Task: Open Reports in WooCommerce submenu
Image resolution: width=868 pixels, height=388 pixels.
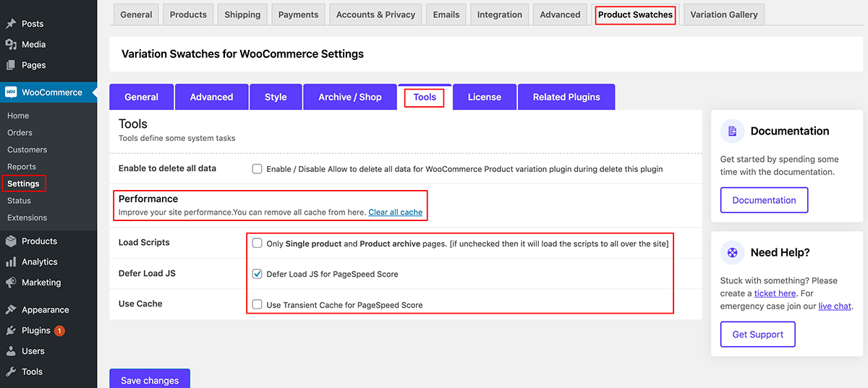Action: point(22,167)
